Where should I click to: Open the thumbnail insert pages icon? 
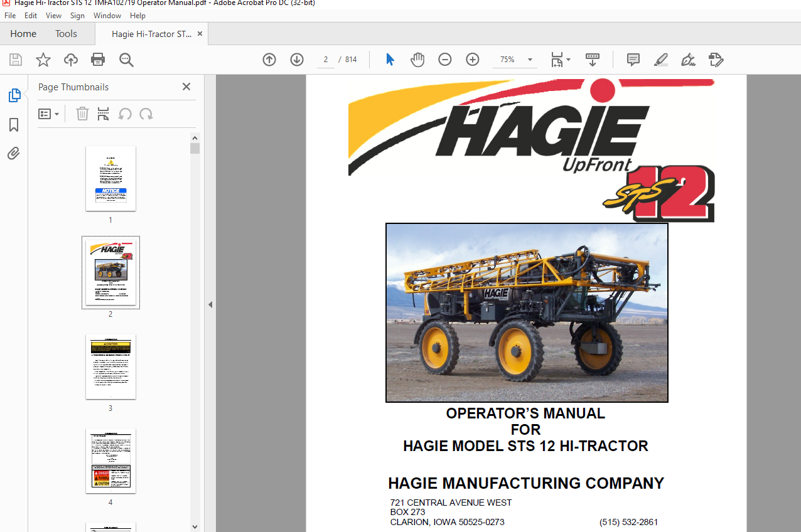[x=104, y=114]
